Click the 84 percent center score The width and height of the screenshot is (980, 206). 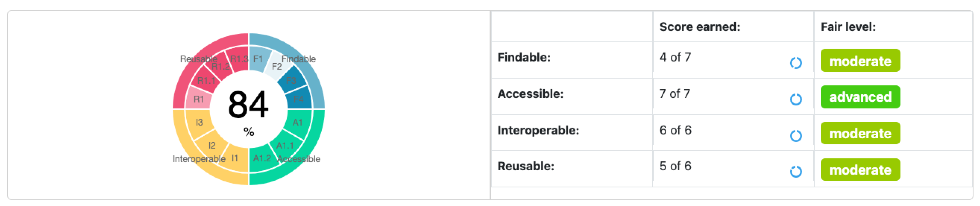[248, 105]
